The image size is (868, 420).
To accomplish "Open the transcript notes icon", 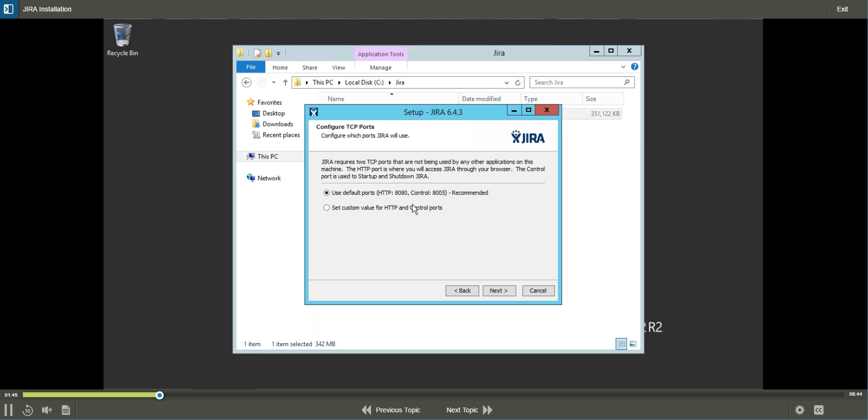I will (66, 410).
